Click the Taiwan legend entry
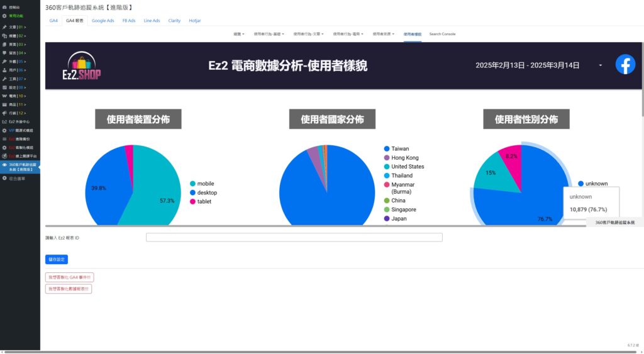This screenshot has width=644, height=354. (x=396, y=148)
